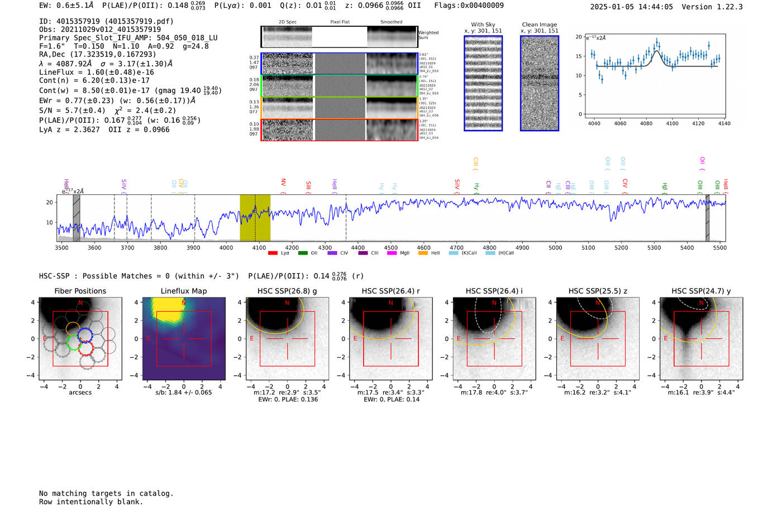Click the orange fiber circle in Fiber Positions
The width and height of the screenshot is (782, 532).
[x=73, y=329]
